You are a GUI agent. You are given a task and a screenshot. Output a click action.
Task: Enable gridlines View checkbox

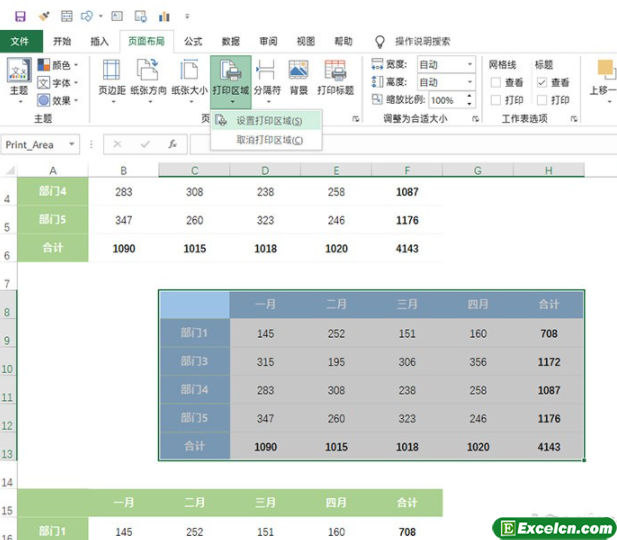pos(496,83)
